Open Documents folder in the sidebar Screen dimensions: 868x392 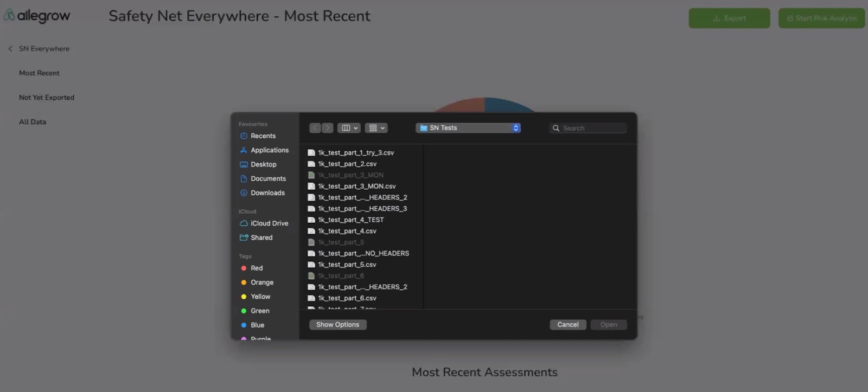(268, 178)
